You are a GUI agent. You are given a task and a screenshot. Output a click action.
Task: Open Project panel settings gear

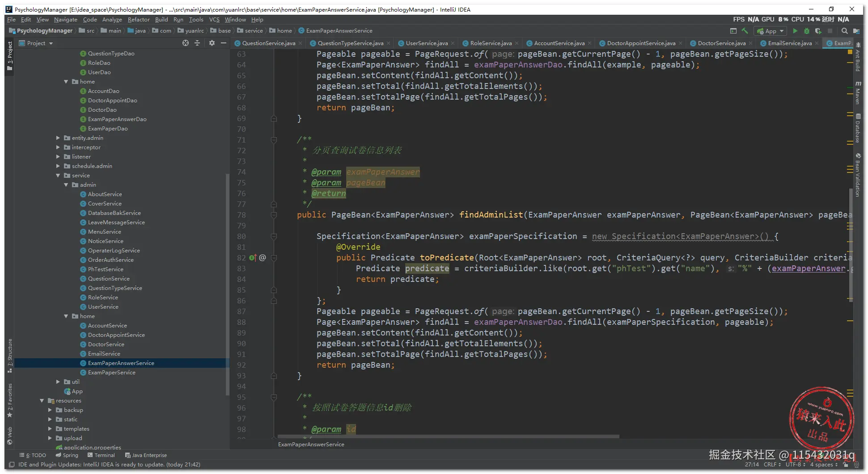[x=212, y=43]
